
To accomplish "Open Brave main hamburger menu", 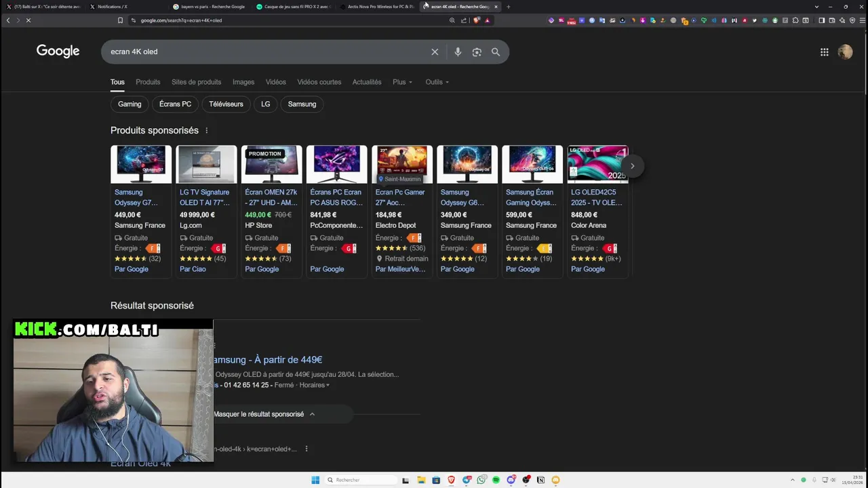I will coord(861,20).
